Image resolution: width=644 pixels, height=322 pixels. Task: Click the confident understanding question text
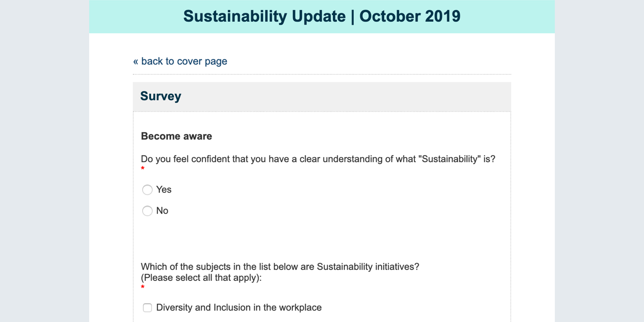coord(277,159)
